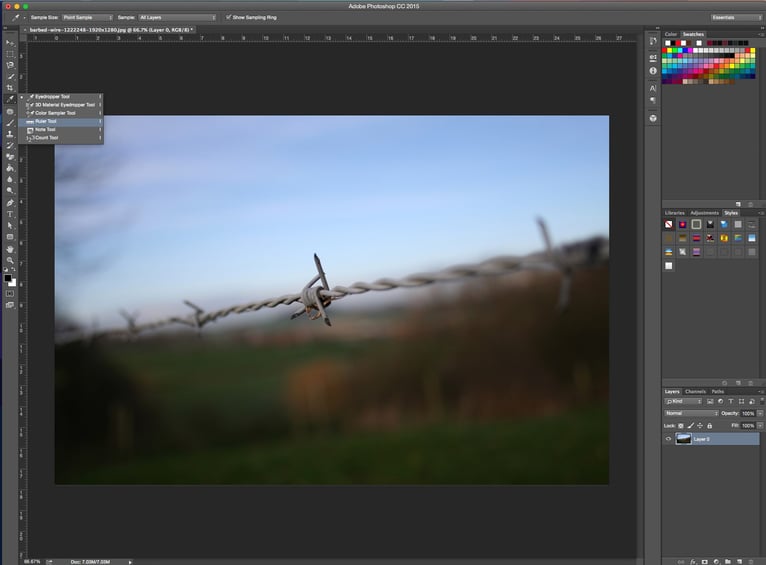Switch to the Paths tab
Image resolution: width=766 pixels, height=565 pixels.
click(717, 392)
